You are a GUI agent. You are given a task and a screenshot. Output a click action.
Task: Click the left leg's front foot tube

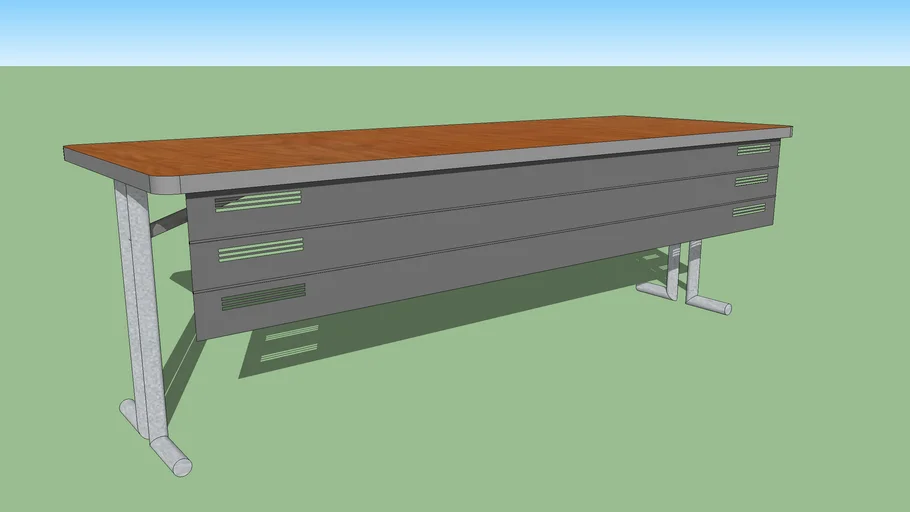pyautogui.click(x=170, y=454)
